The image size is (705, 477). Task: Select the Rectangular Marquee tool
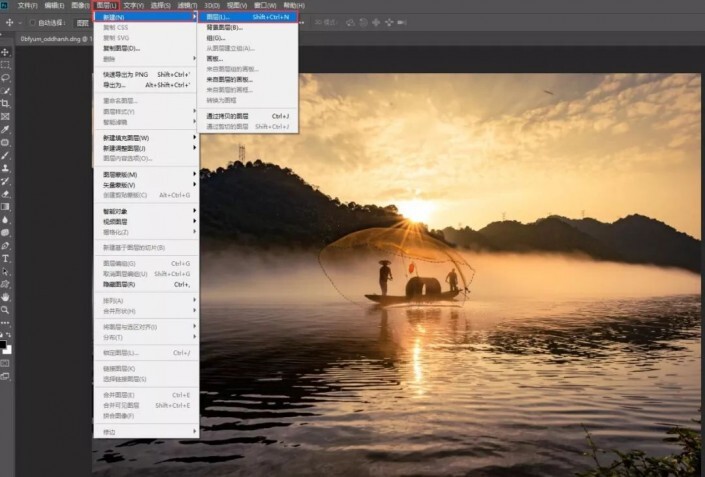coord(6,64)
